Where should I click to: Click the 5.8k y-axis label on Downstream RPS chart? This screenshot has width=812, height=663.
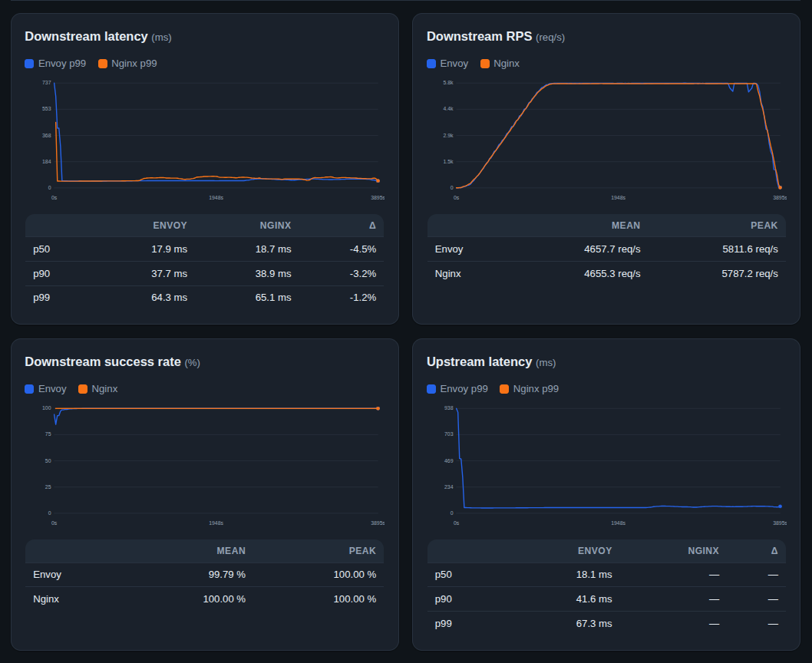tap(448, 83)
